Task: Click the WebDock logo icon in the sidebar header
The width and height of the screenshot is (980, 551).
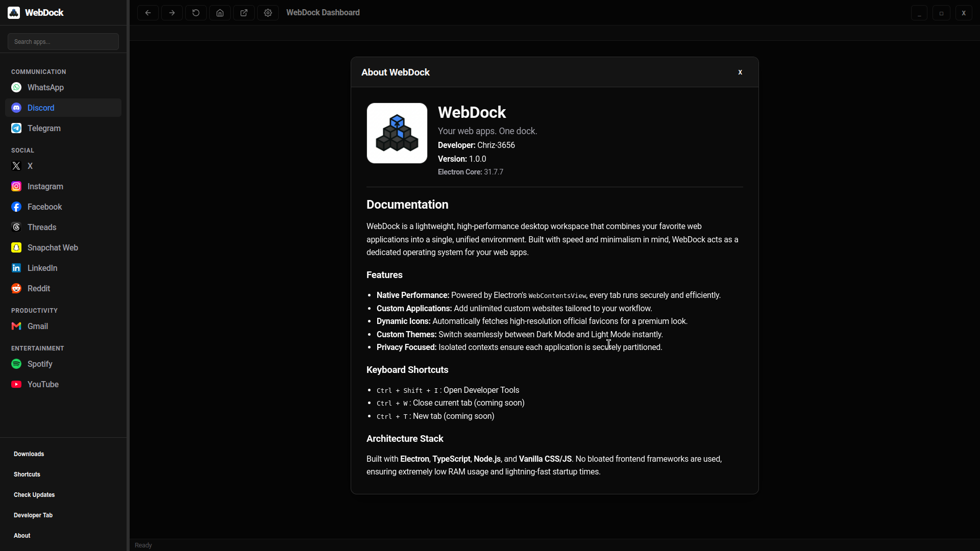Action: (14, 13)
